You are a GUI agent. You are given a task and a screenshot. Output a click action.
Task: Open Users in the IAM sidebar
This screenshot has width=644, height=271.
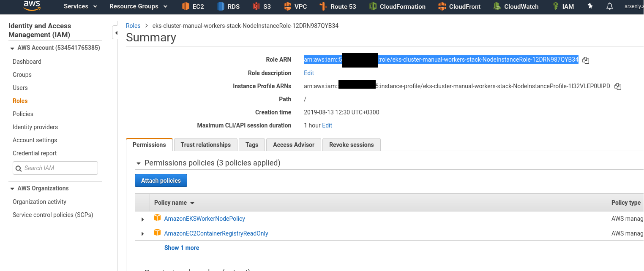pos(20,88)
